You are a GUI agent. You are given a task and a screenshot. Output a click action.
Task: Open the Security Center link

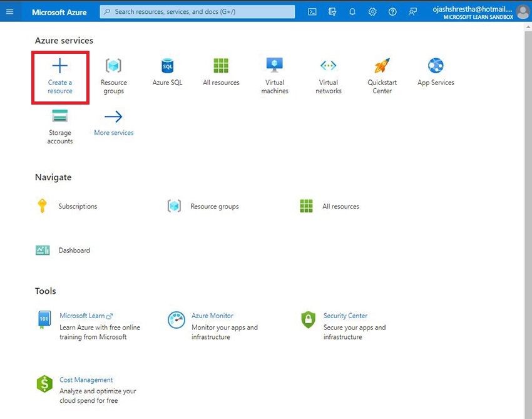345,316
